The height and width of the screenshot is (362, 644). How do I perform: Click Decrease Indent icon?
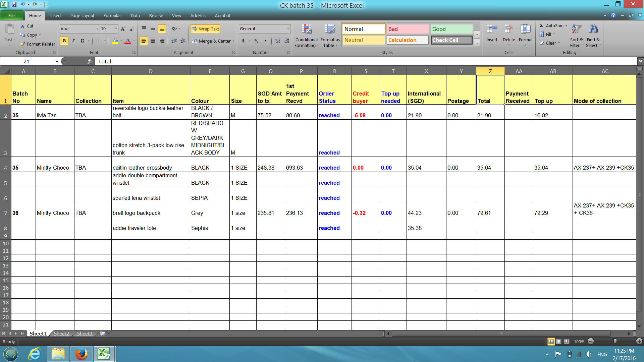(174, 41)
